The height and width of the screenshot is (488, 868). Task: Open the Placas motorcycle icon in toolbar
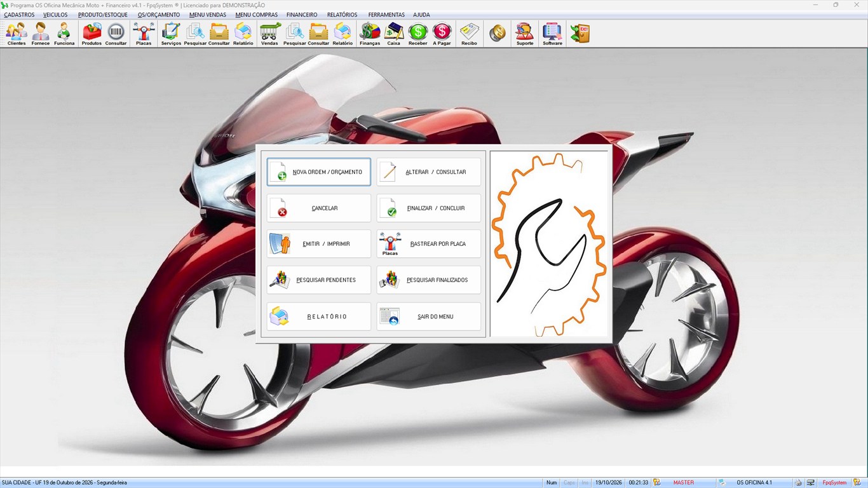(144, 34)
